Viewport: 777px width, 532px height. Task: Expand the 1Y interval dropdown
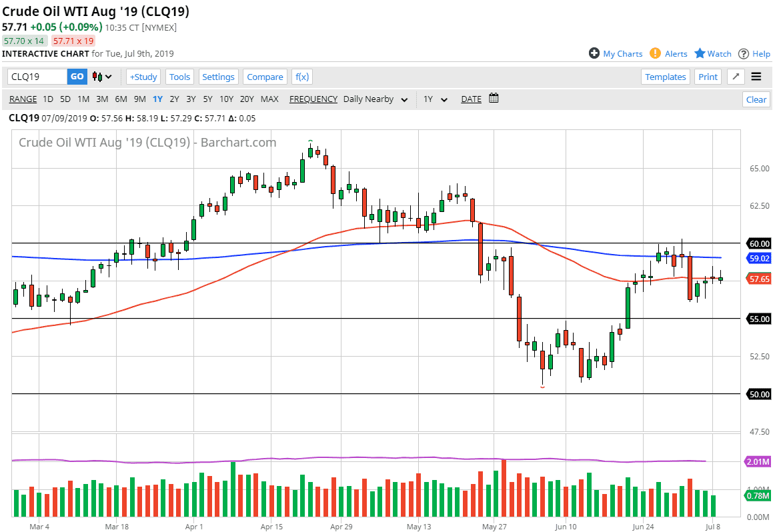coord(434,99)
